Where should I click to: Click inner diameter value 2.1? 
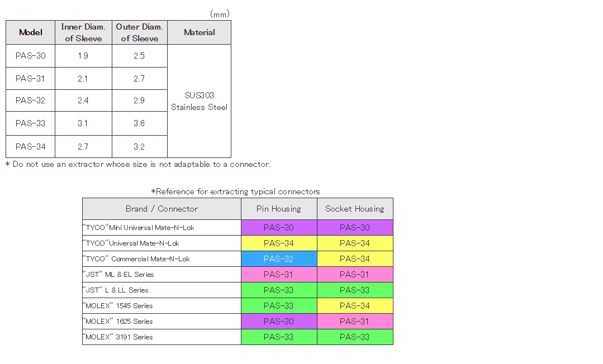pyautogui.click(x=83, y=79)
